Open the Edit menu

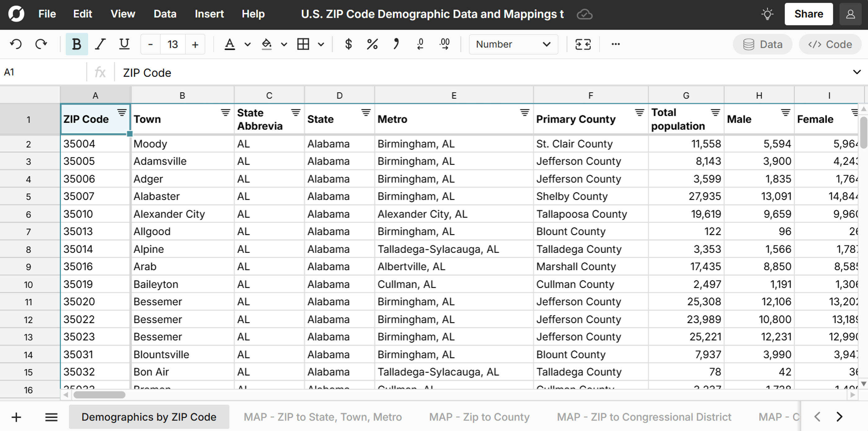[x=82, y=14]
